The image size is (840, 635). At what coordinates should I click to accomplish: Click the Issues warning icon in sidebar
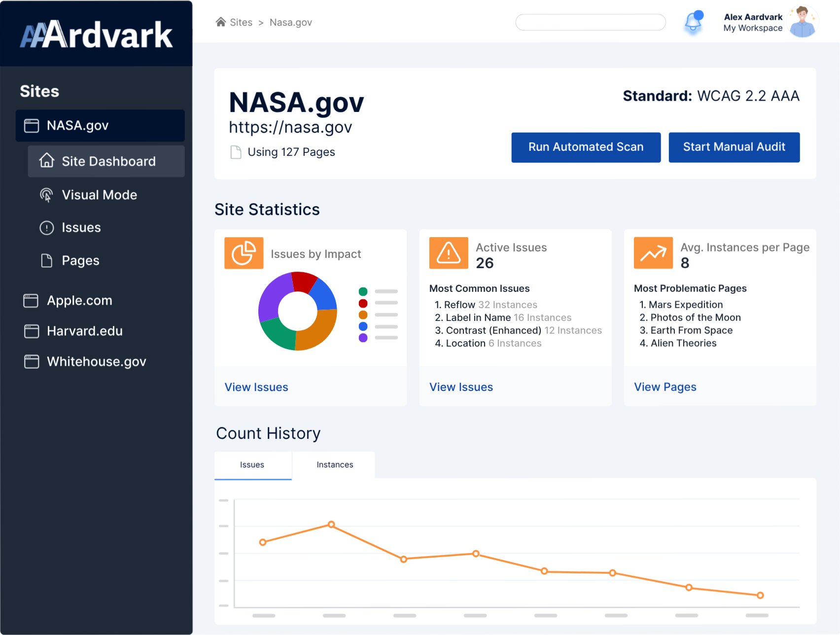point(46,227)
